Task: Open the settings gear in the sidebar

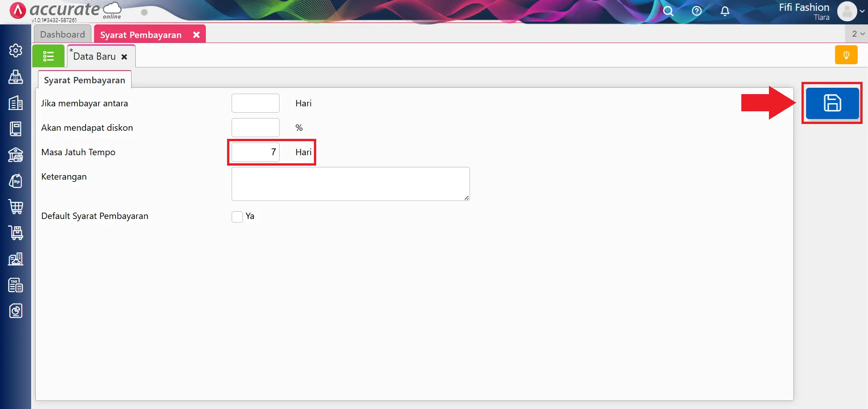Action: 16,50
